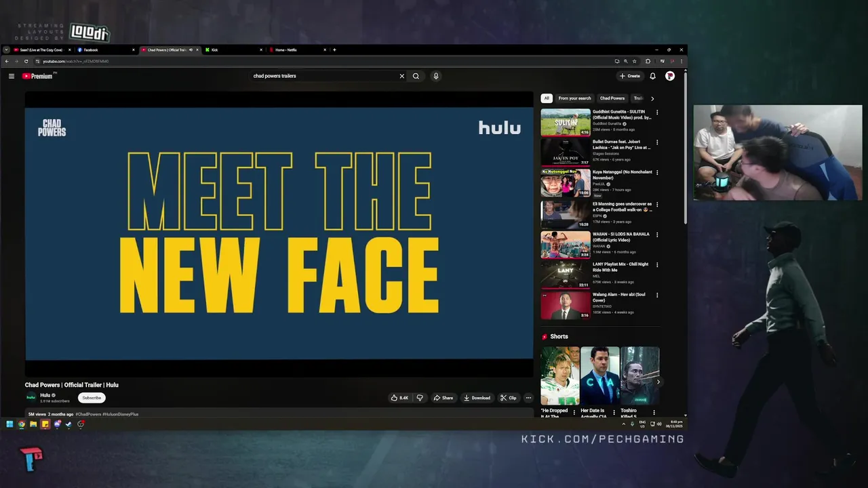Open more actions ellipsis beside Clip
Viewport: 868px width, 488px height.
[x=528, y=398]
